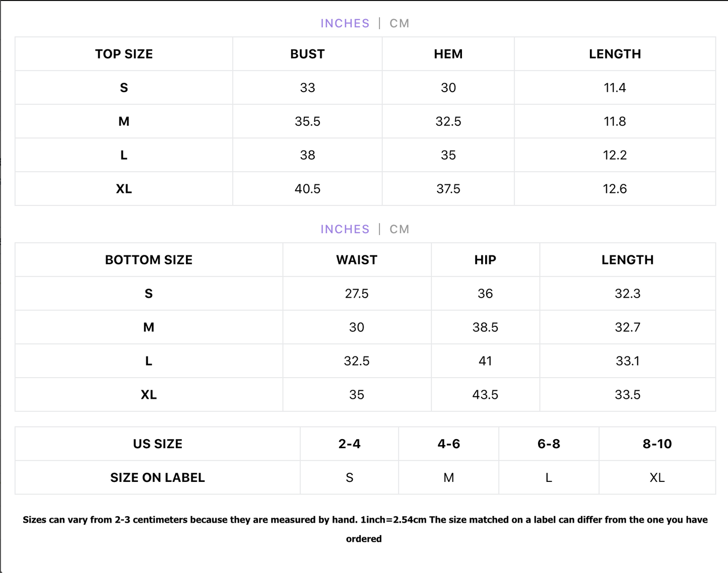Click the BOTTOM SIZE column header

click(x=149, y=260)
